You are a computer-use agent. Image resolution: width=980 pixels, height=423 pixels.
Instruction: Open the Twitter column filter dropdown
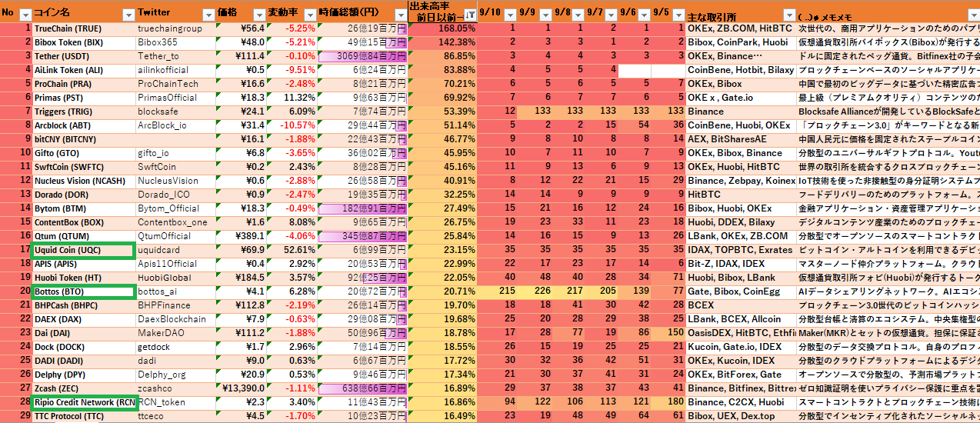click(x=208, y=15)
